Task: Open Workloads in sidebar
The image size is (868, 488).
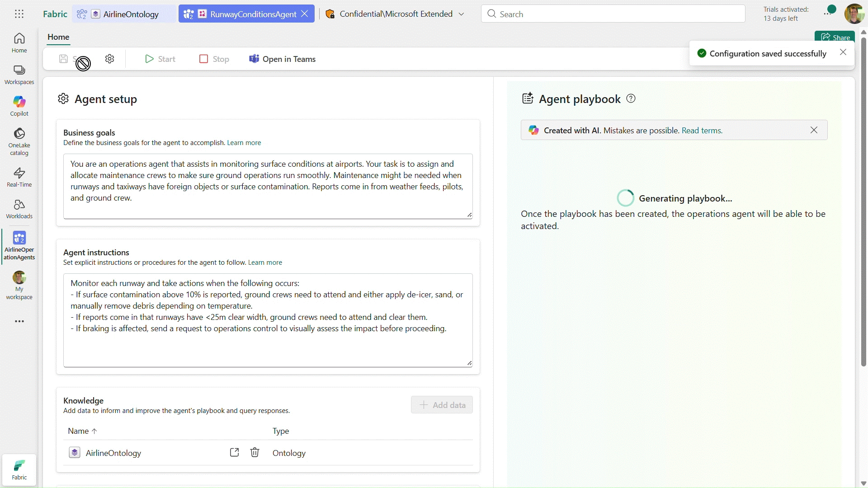Action: 19,209
